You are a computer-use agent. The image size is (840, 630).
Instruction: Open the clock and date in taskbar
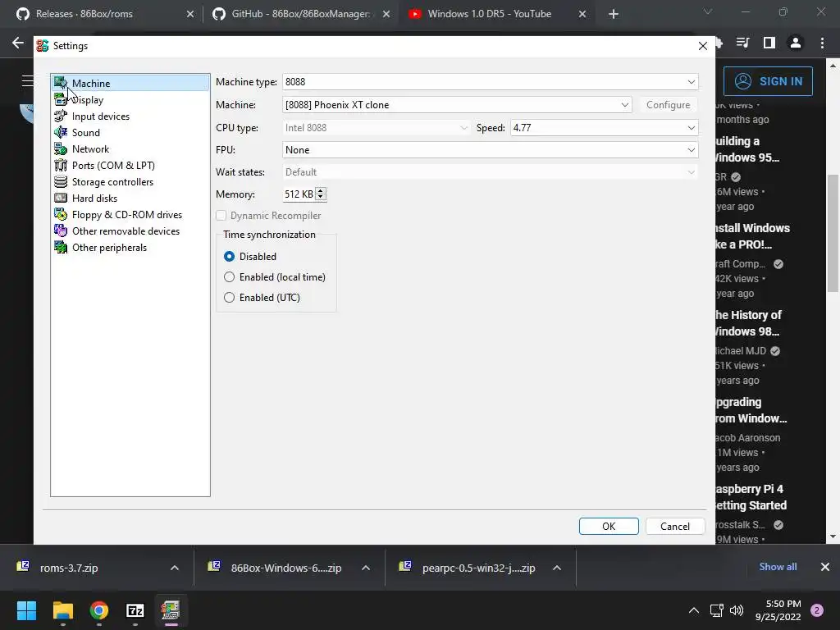point(778,610)
